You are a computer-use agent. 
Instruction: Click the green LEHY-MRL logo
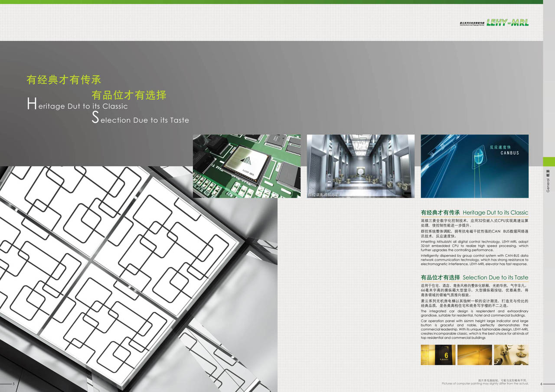click(x=507, y=23)
